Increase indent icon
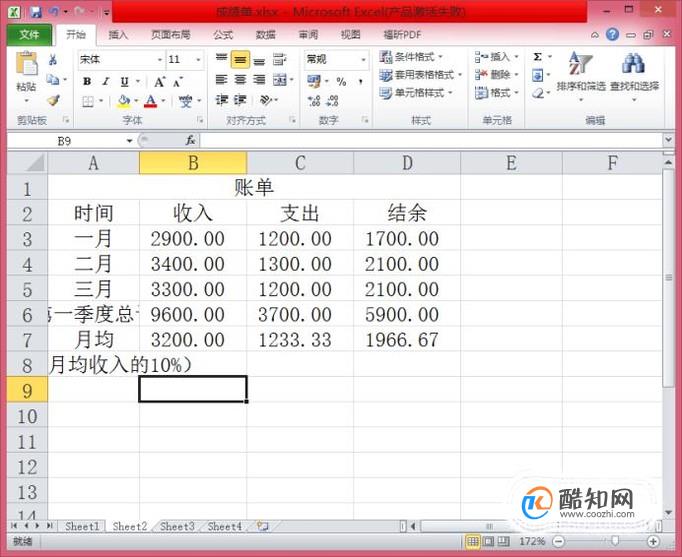The width and height of the screenshot is (682, 557). tap(240, 100)
